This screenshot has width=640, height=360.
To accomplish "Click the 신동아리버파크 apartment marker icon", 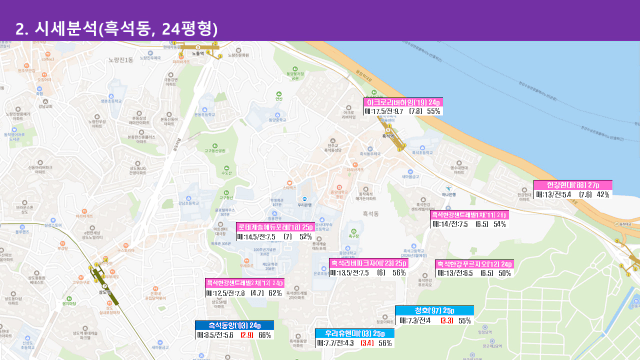I will point(40,162).
